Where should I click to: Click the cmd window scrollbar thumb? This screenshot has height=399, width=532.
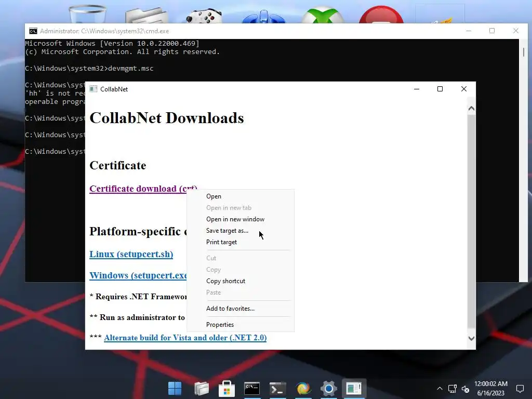tap(524, 52)
